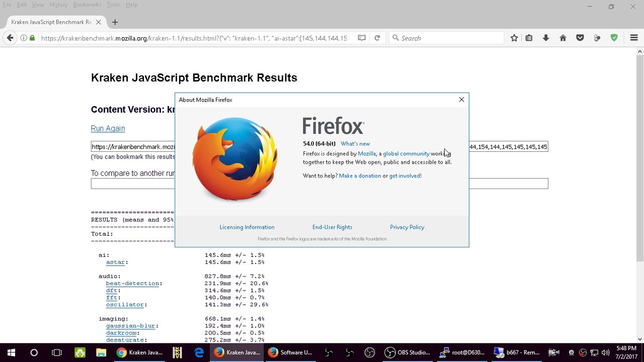
Task: Open the Help menu
Action: click(x=131, y=5)
